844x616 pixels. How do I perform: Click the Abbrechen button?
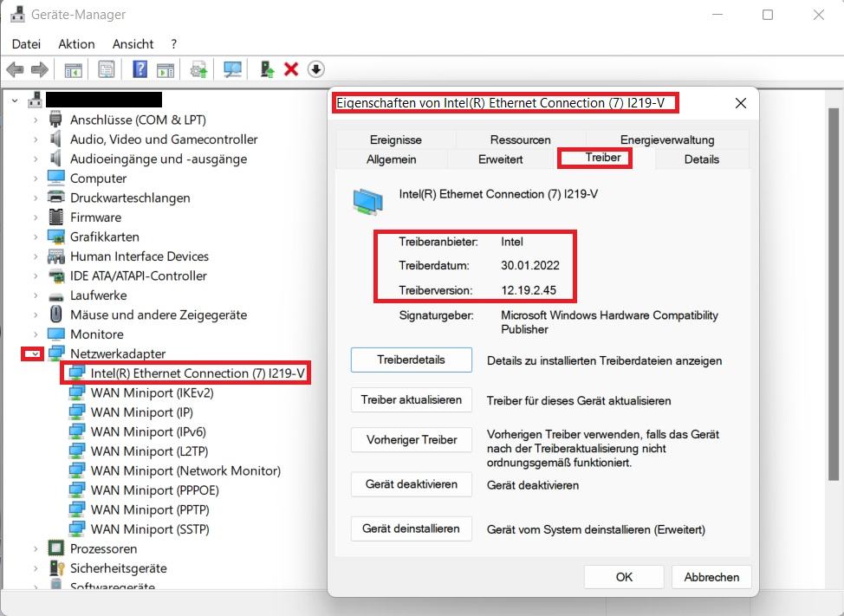pos(711,577)
